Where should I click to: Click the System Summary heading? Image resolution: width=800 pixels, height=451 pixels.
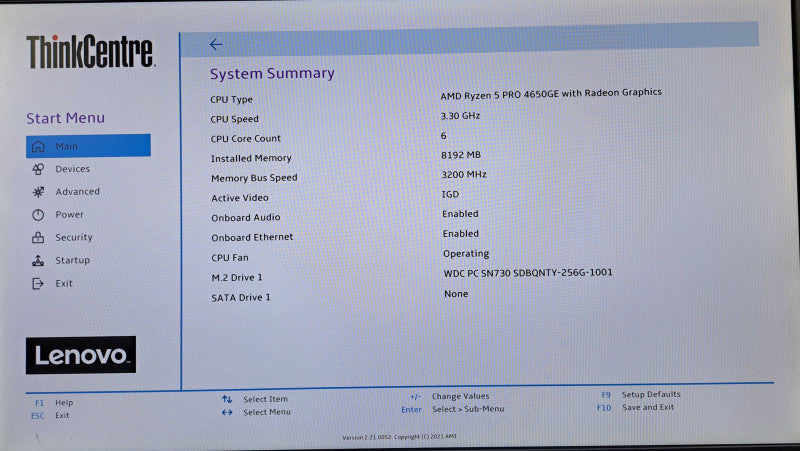(x=272, y=73)
